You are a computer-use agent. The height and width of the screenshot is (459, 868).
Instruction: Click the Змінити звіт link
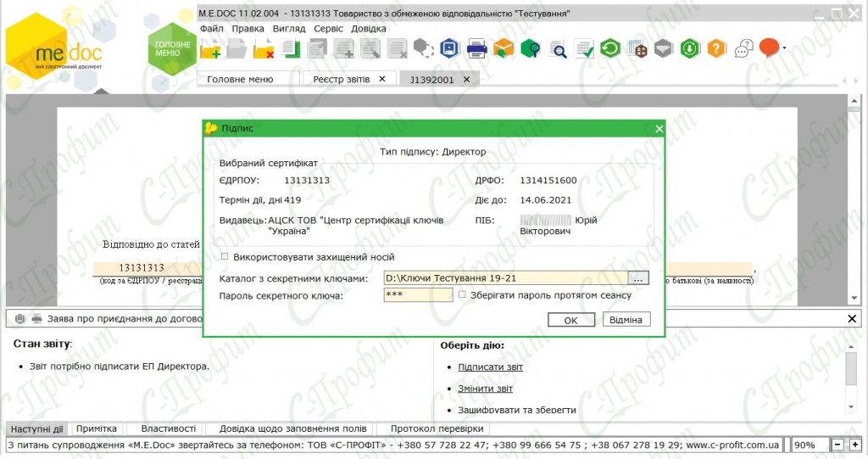(485, 389)
